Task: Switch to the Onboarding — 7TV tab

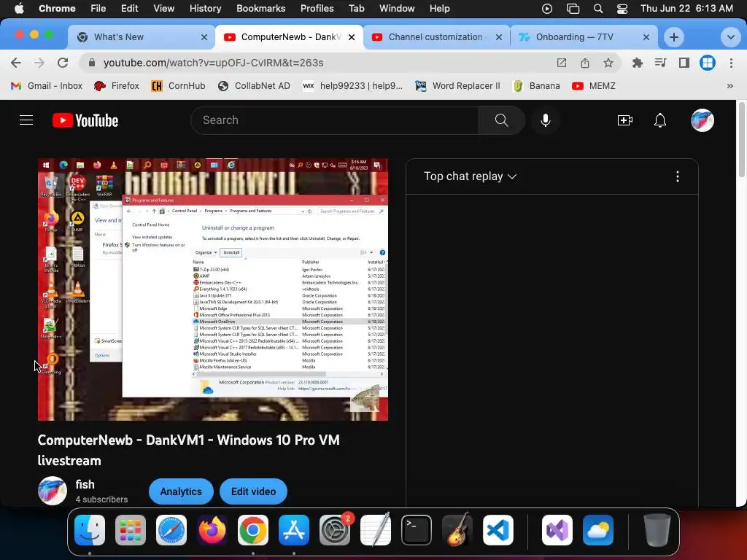Action: tap(584, 37)
